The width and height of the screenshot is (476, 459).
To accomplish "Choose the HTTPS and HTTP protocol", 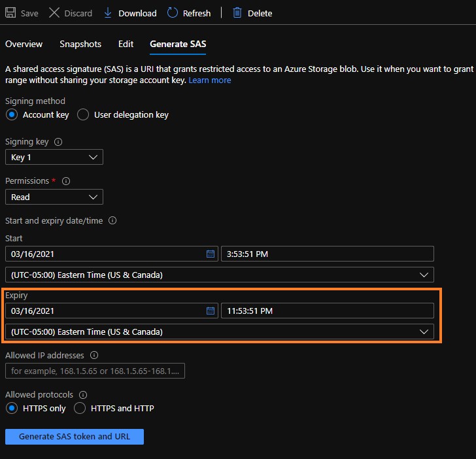I will 80,408.
